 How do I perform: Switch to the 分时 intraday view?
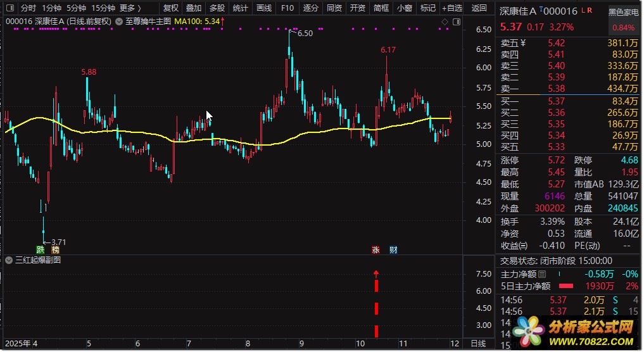pos(28,8)
